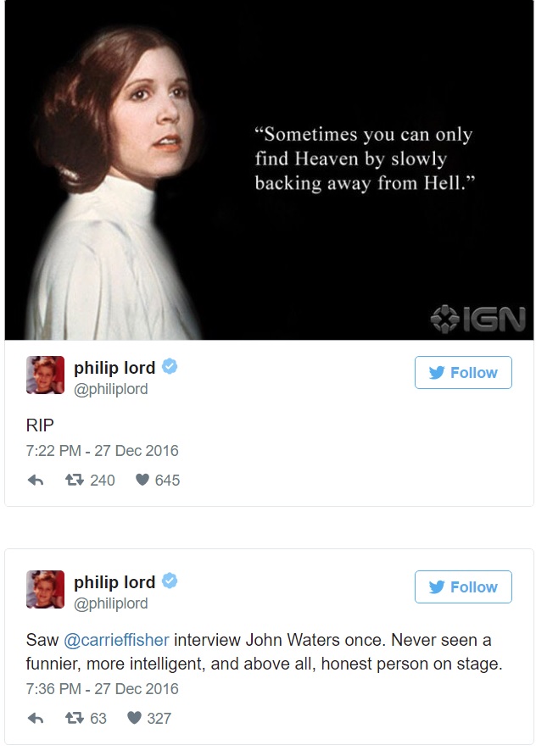Click verified badge in first tweet
The image size is (536, 756).
[170, 366]
